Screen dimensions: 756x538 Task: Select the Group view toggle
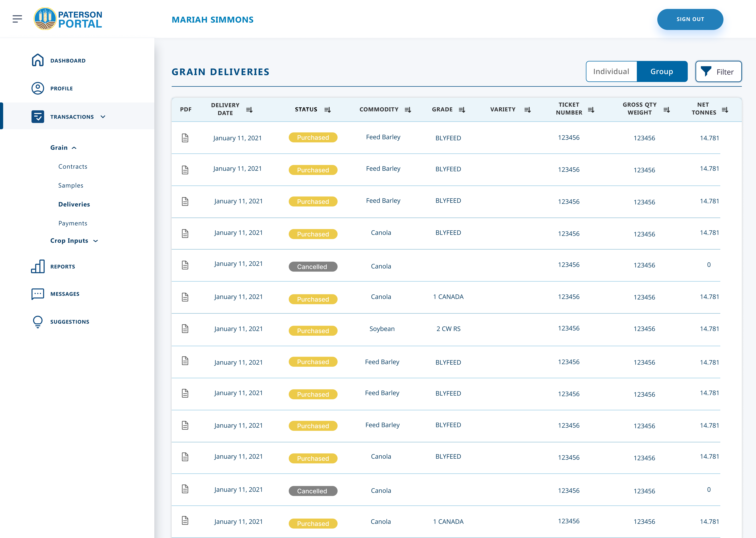click(662, 72)
